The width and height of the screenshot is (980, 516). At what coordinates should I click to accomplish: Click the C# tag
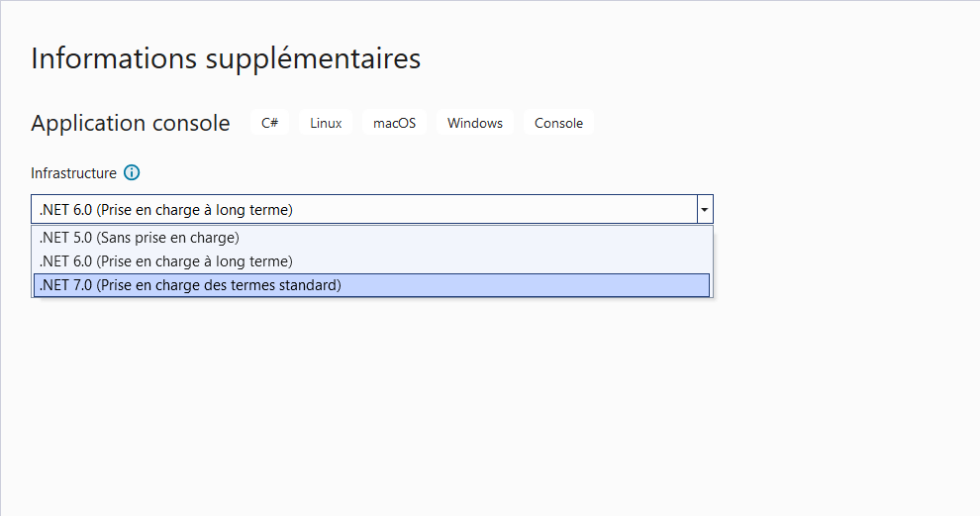(269, 124)
